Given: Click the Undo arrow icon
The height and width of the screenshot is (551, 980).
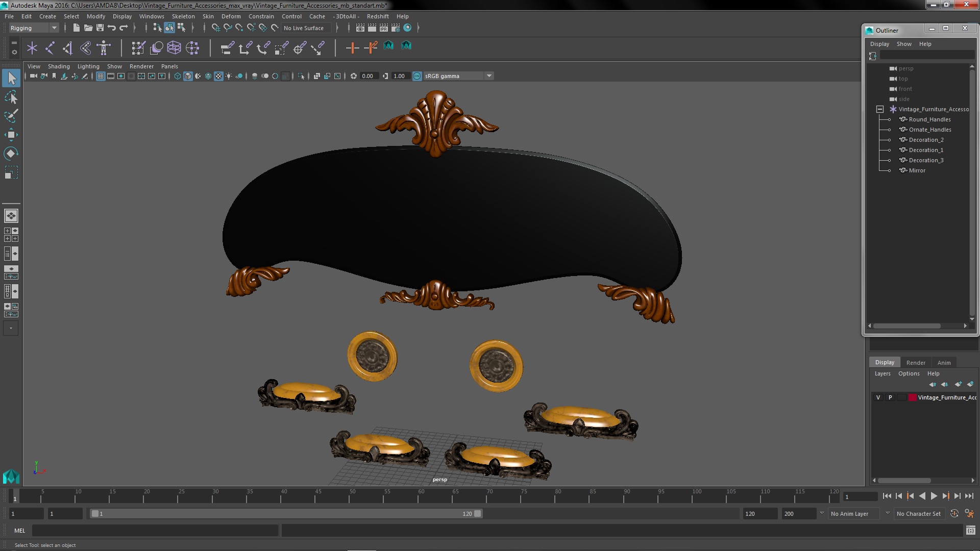Looking at the screenshot, I should 111,28.
